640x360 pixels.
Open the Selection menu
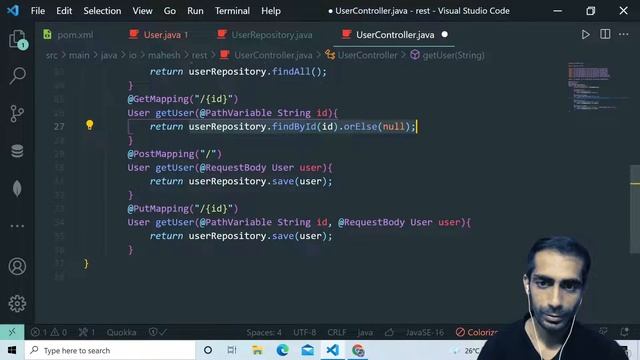102,11
